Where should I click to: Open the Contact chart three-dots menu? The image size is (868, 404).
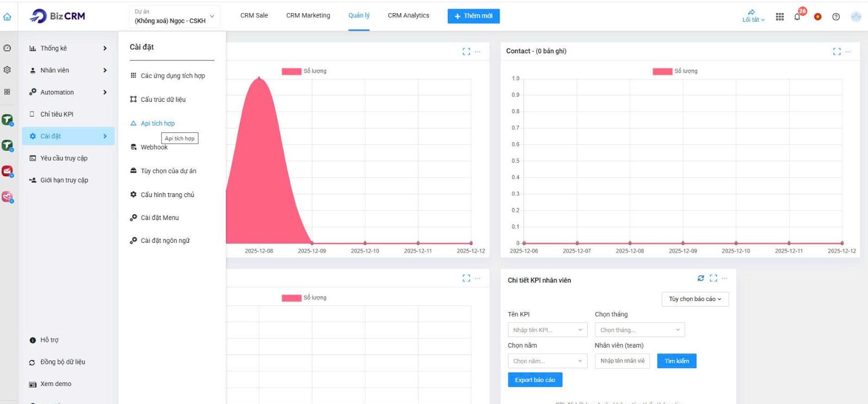tap(848, 52)
